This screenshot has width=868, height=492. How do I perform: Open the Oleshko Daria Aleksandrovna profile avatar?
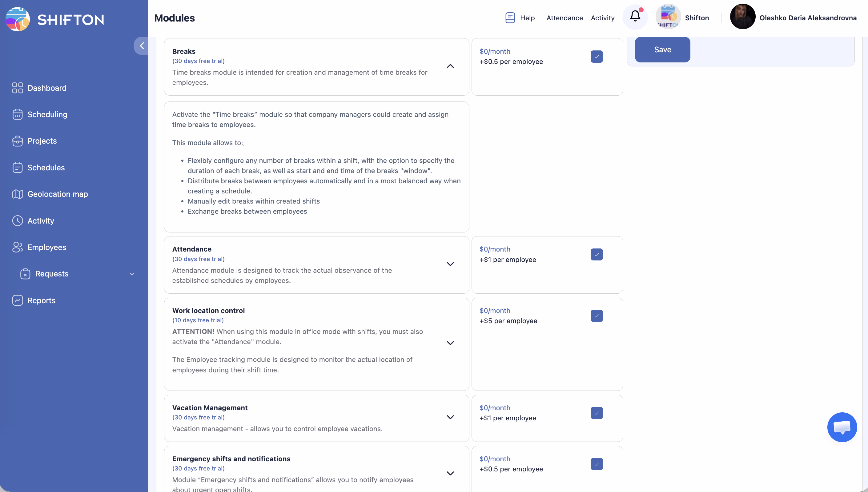pos(742,17)
